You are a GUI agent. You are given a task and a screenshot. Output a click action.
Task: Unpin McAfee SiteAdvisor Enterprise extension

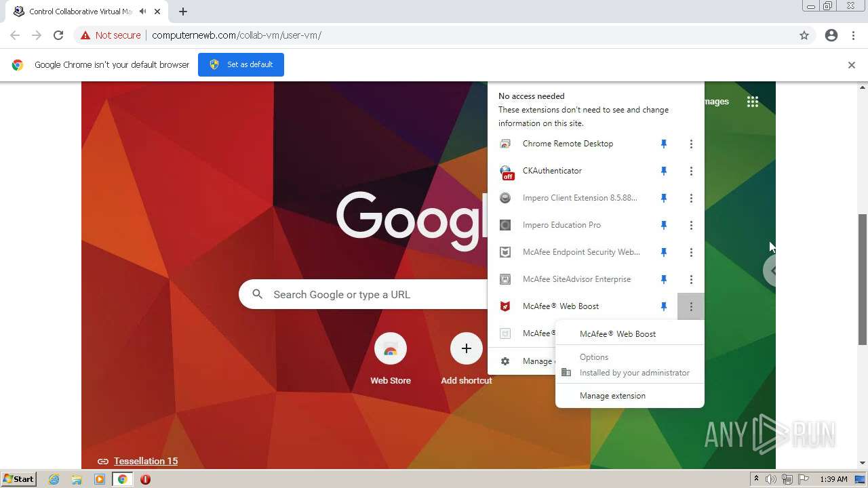point(664,279)
